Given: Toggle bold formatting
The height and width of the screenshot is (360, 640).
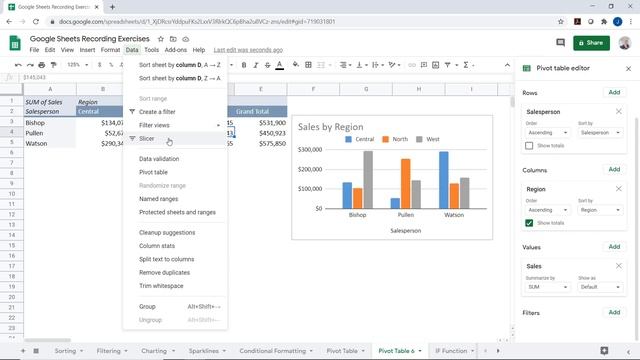Looking at the screenshot, I should click(x=244, y=65).
